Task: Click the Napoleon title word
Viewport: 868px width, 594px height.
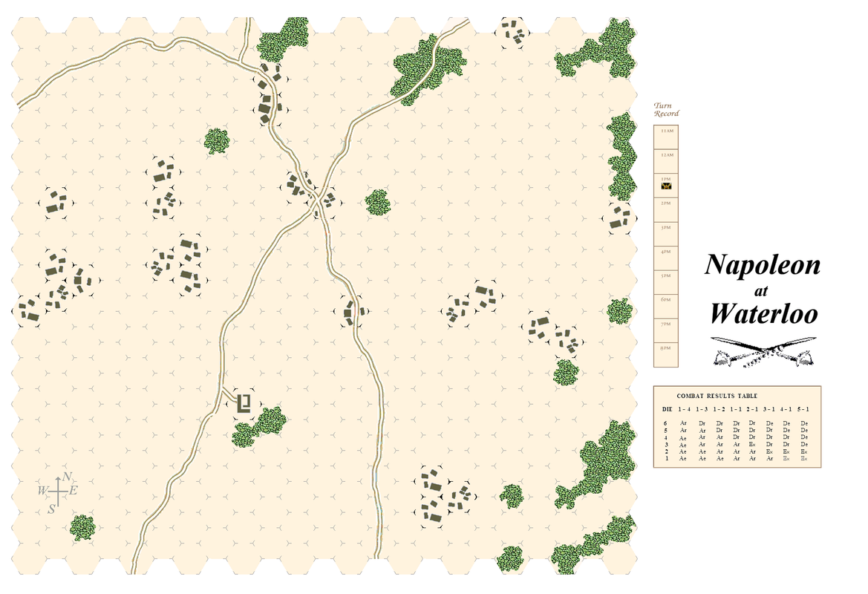Action: coord(763,266)
